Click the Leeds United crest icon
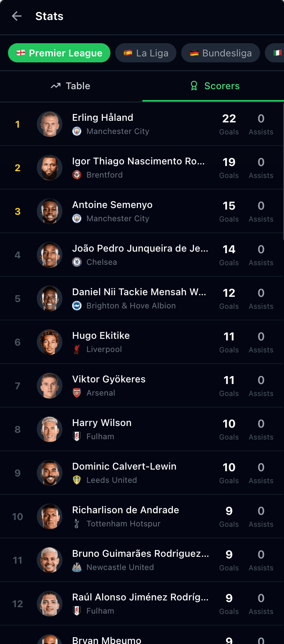This screenshot has height=644, width=284. (x=77, y=480)
